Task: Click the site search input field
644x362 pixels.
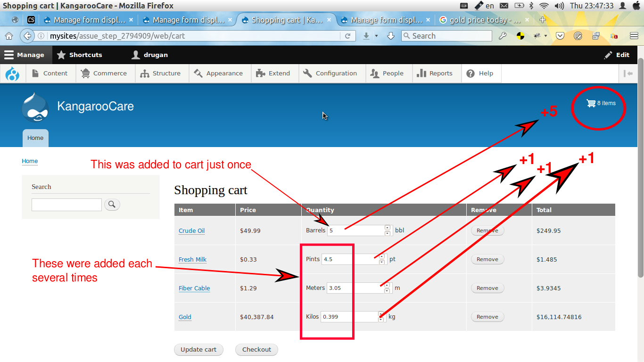Action: [66, 205]
